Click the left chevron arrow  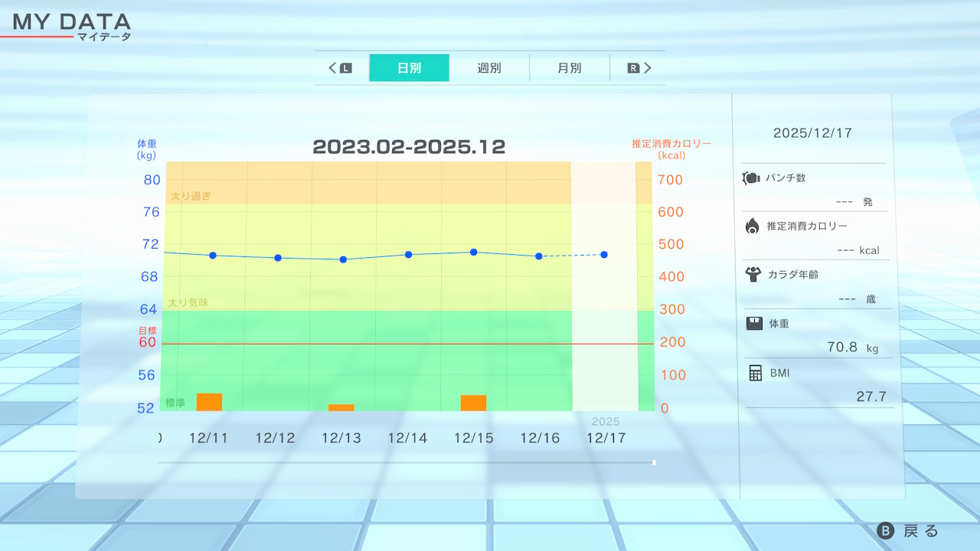(x=333, y=68)
